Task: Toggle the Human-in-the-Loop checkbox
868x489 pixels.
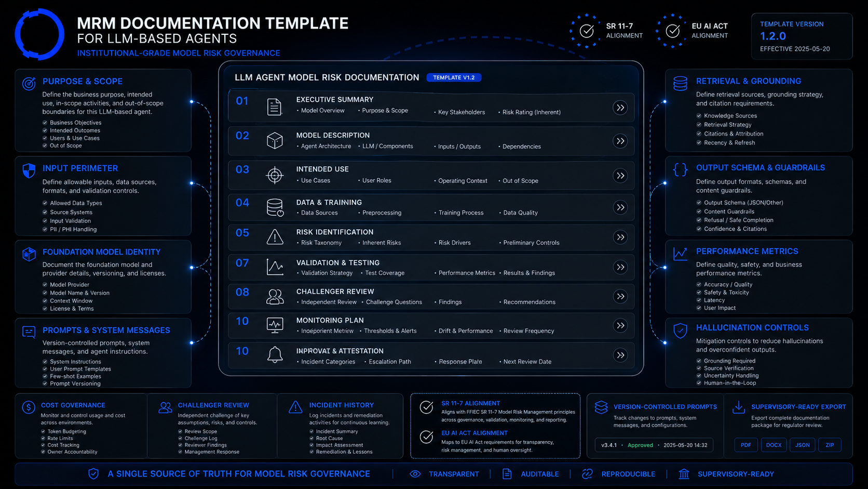Action: tap(699, 383)
